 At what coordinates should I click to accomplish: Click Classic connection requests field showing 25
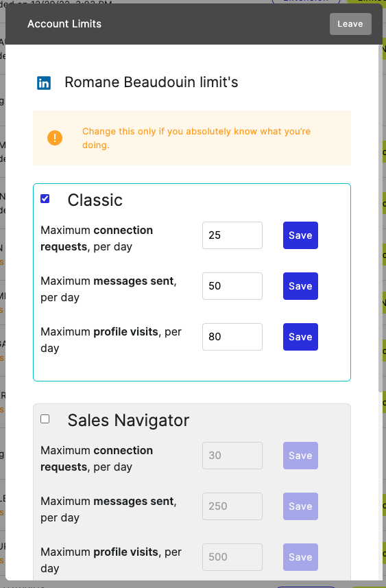click(232, 235)
